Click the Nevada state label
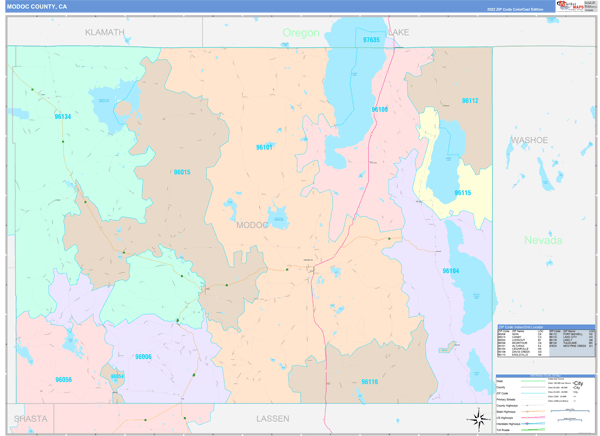 click(x=543, y=240)
